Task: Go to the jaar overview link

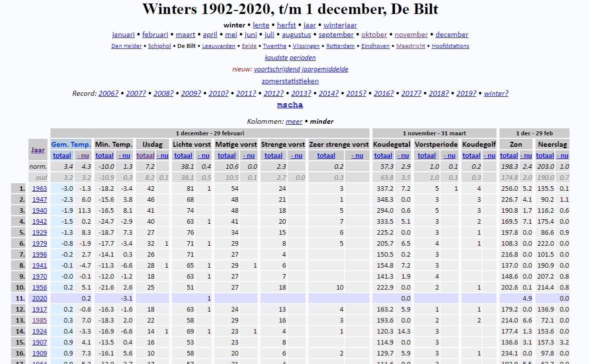Action: click(309, 25)
